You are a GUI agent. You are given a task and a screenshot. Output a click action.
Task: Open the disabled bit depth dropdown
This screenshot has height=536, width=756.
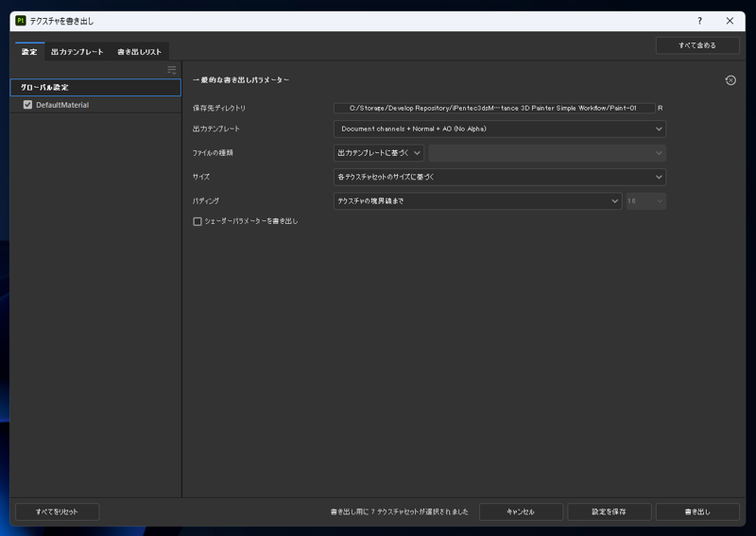point(547,153)
